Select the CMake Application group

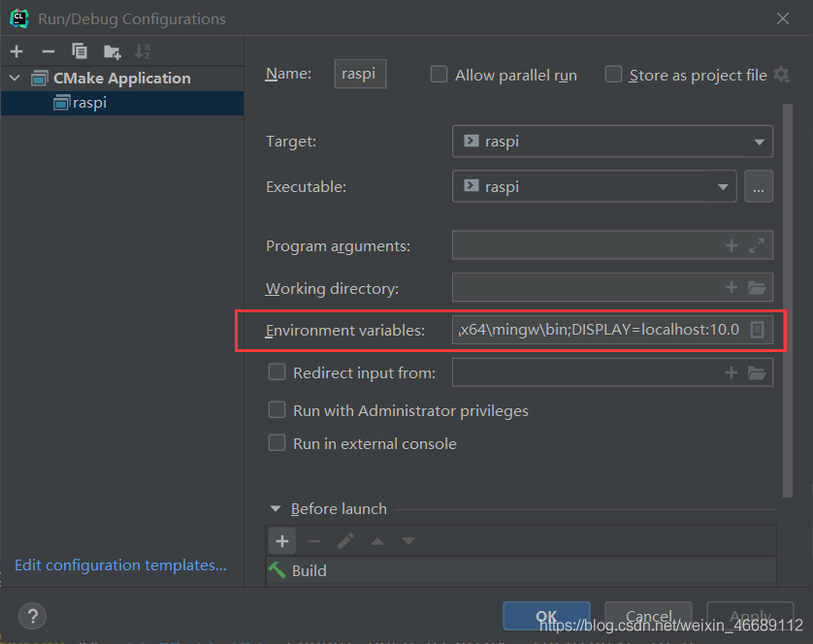pos(121,79)
